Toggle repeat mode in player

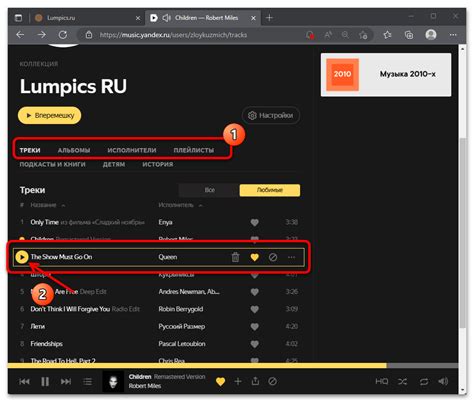[x=424, y=381]
